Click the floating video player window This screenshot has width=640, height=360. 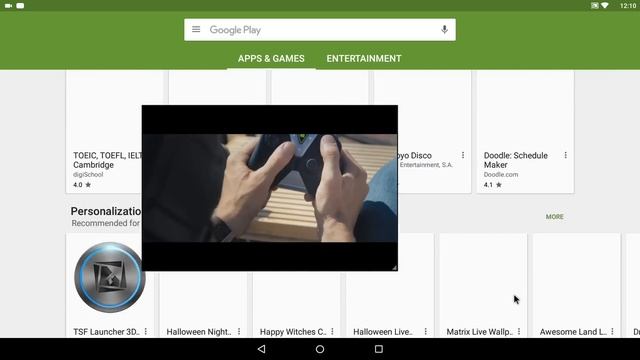[270, 188]
